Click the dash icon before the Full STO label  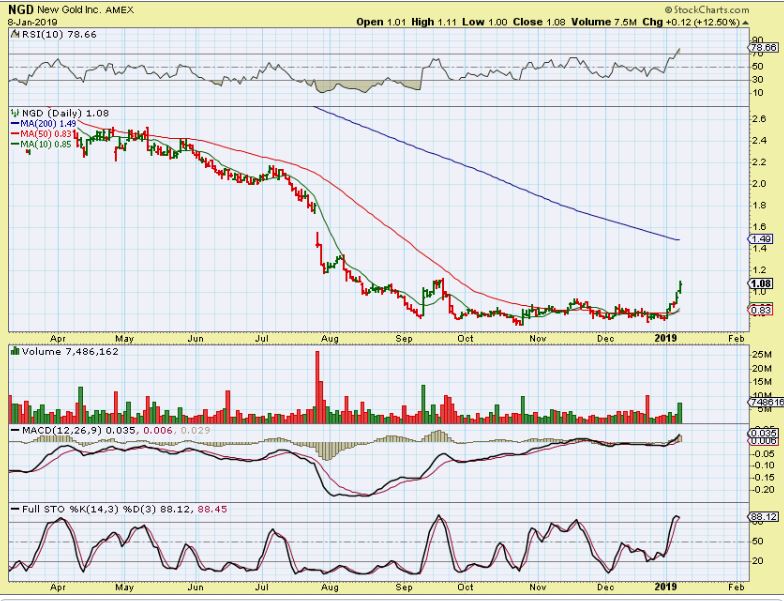click(x=15, y=510)
